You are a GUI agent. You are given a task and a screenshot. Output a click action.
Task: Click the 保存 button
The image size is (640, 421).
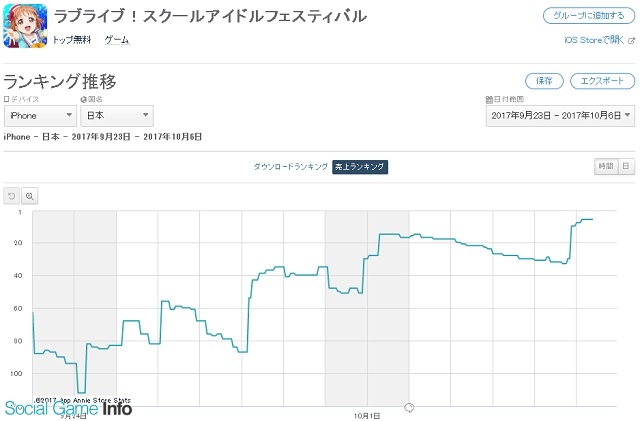click(x=544, y=81)
